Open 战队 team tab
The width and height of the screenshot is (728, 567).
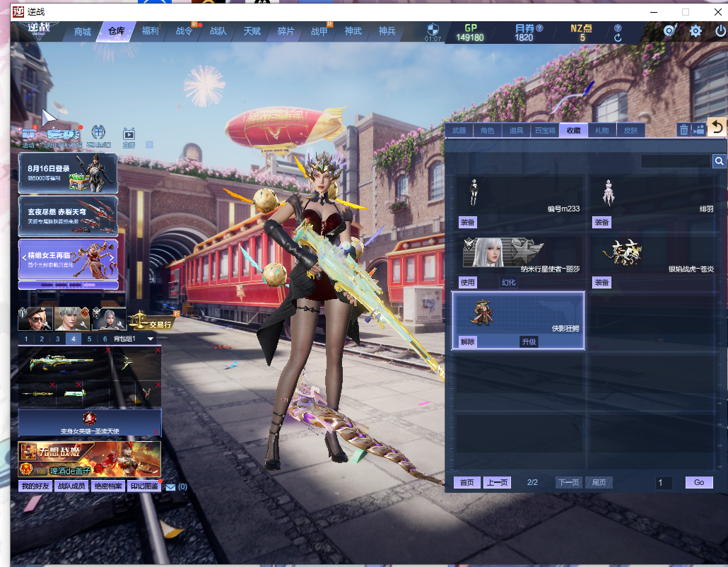218,31
